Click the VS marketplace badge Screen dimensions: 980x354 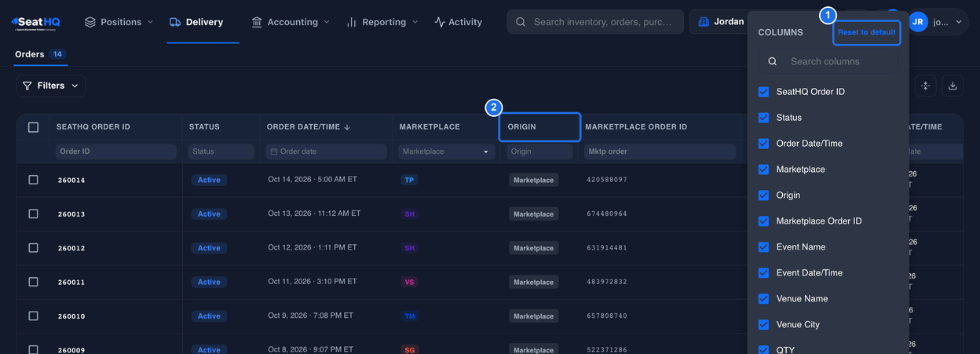409,282
